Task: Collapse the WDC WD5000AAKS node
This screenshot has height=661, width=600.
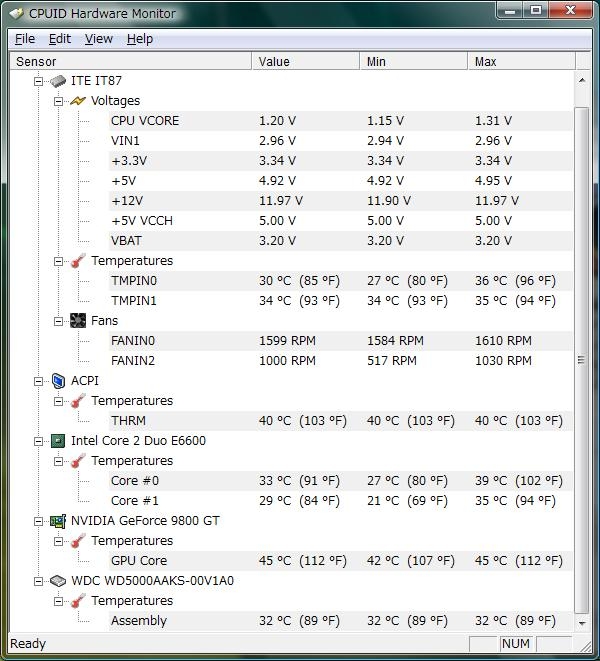Action: 38,581
